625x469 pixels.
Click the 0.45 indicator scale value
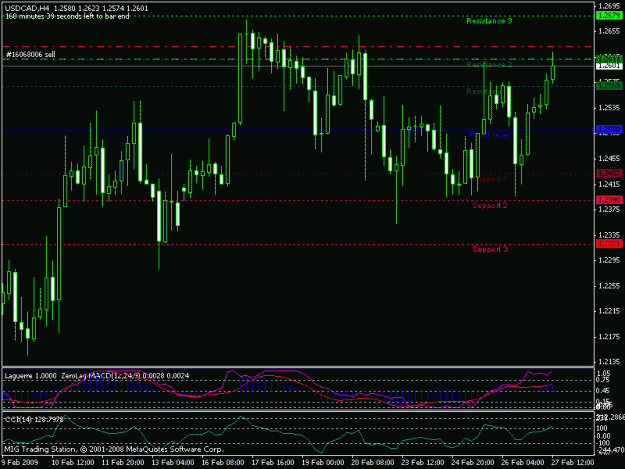coord(604,391)
